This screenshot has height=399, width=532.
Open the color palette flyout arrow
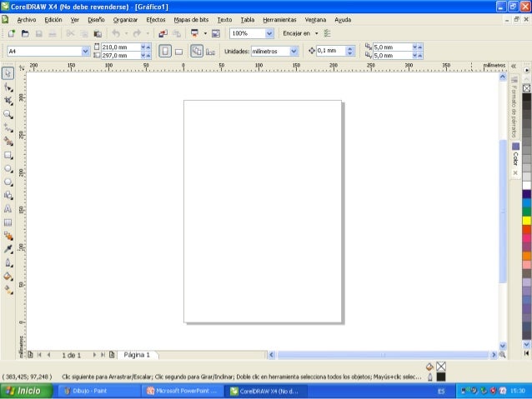pos(526,70)
